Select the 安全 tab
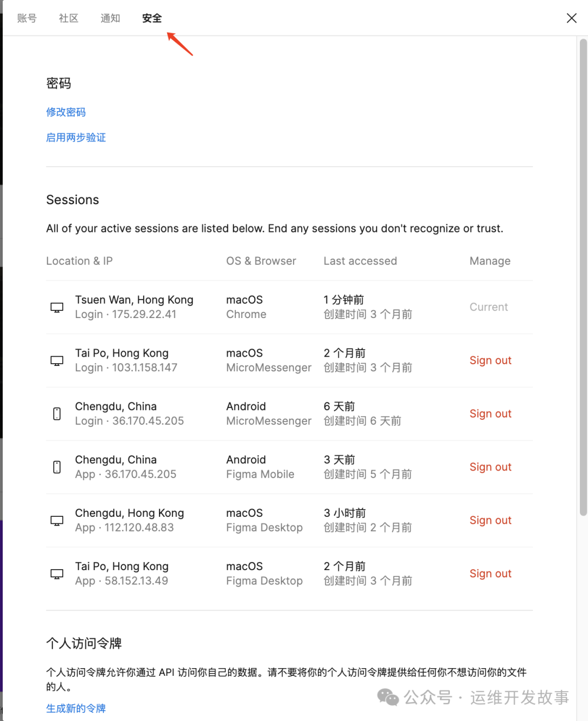Image resolution: width=588 pixels, height=721 pixels. pyautogui.click(x=152, y=18)
